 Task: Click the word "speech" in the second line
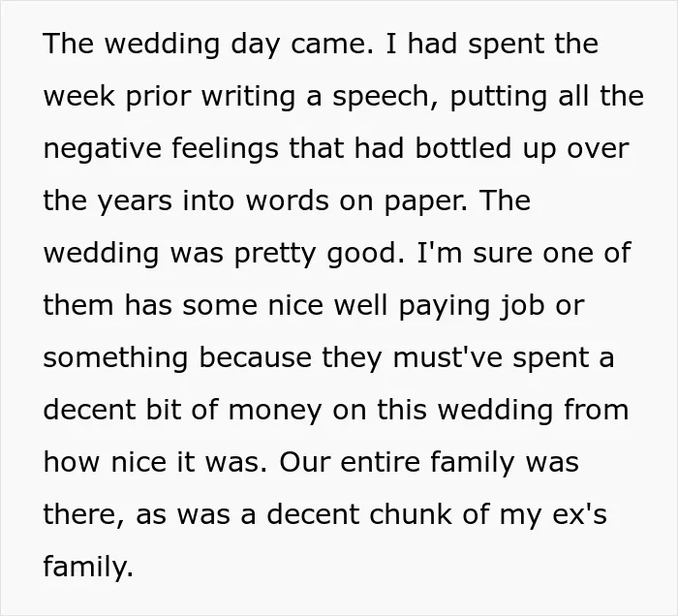pos(380,97)
